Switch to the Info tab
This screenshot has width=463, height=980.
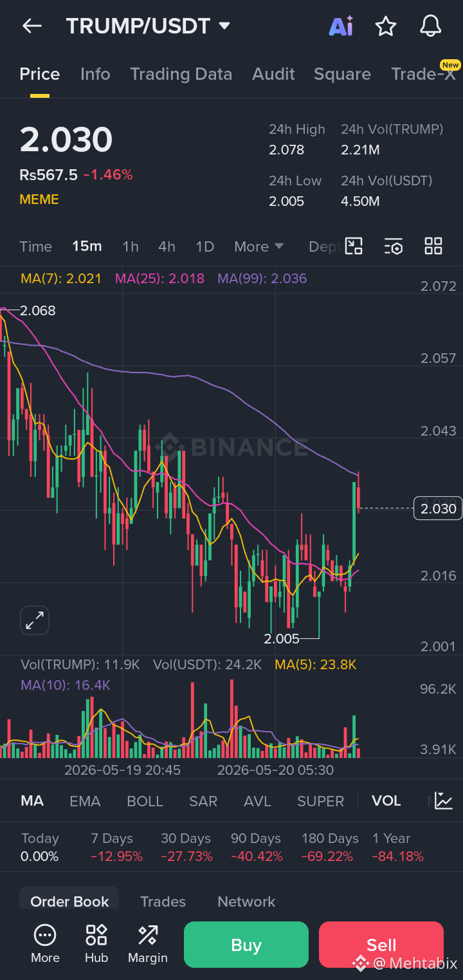pyautogui.click(x=95, y=74)
